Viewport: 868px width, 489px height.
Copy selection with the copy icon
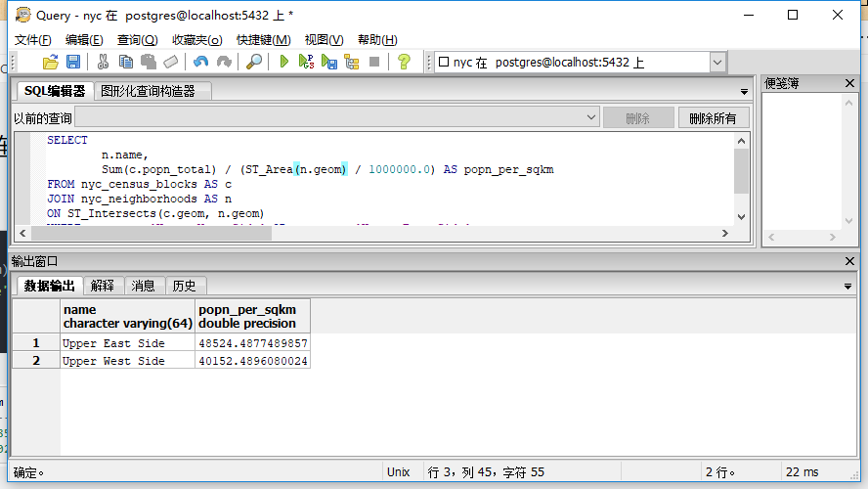click(x=126, y=62)
